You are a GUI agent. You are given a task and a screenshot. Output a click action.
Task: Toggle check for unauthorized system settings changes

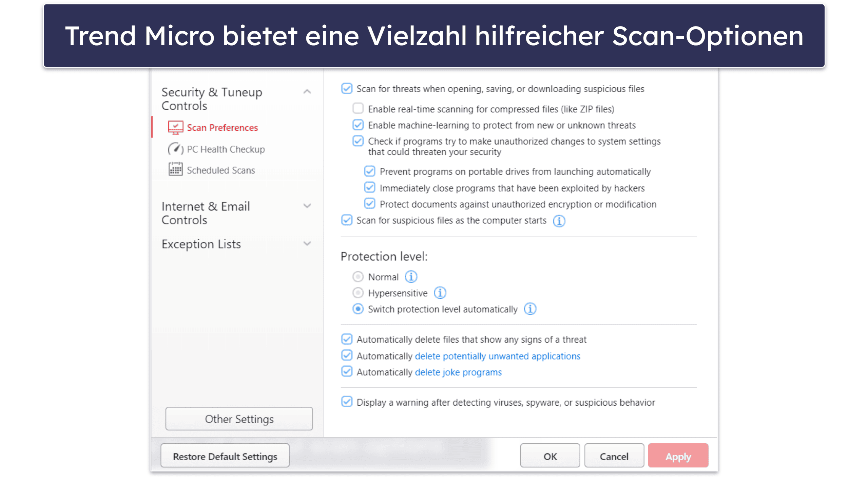click(x=358, y=141)
